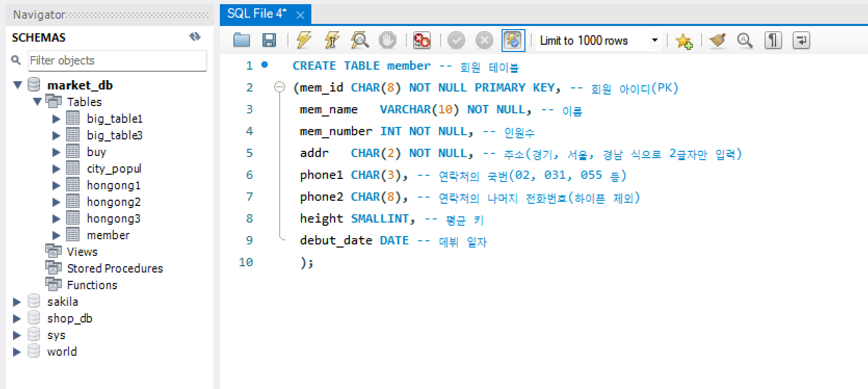Collapse code fold marker on line 2
The image size is (868, 389).
pos(280,87)
